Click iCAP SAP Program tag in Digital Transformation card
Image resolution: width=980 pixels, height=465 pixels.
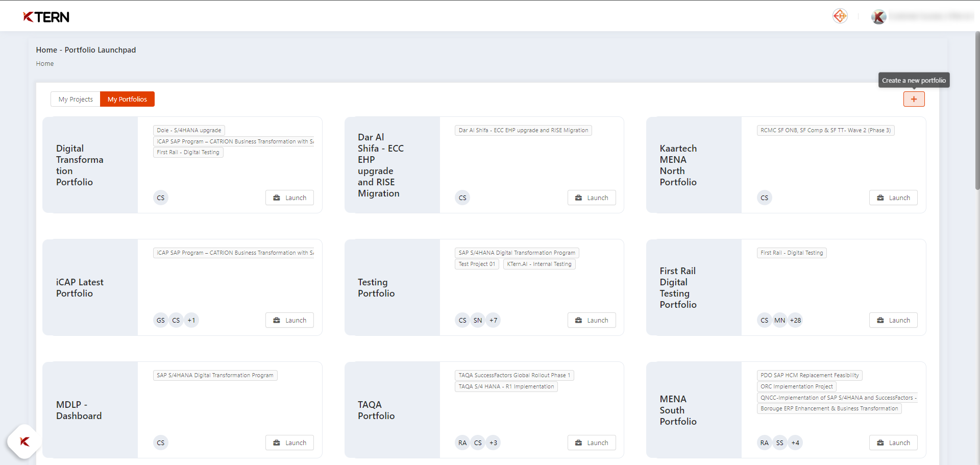(x=234, y=141)
